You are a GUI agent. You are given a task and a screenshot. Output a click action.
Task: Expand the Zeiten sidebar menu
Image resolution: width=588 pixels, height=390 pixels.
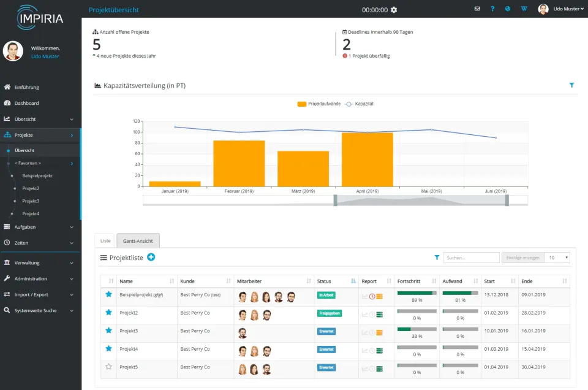point(40,243)
